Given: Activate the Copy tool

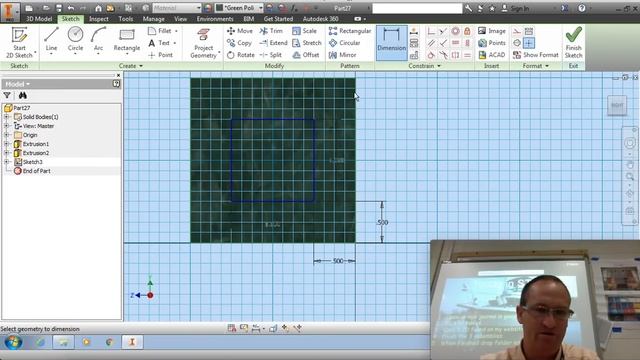Looking at the screenshot, I should click(240, 43).
